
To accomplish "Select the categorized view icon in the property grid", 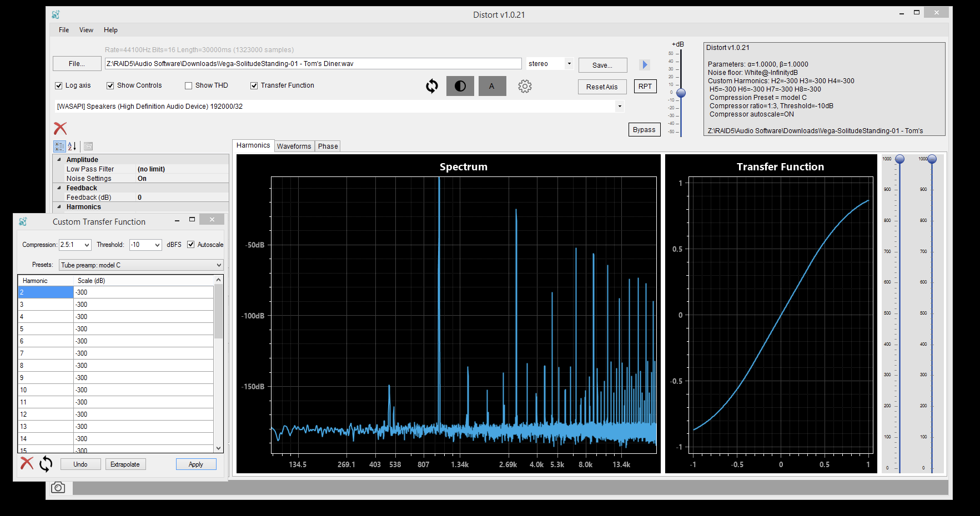I will (59, 146).
